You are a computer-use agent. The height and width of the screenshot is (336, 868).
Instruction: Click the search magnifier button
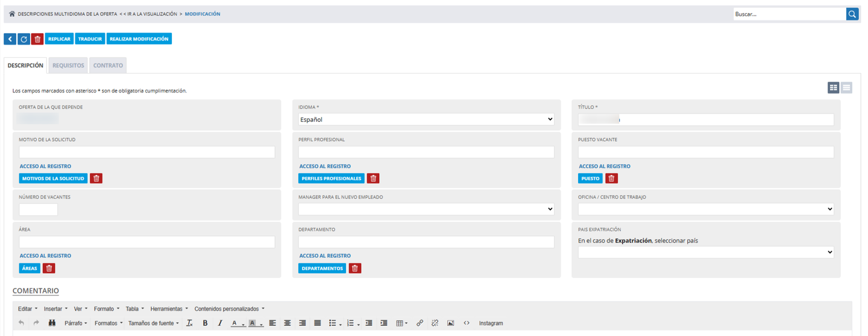(x=852, y=14)
